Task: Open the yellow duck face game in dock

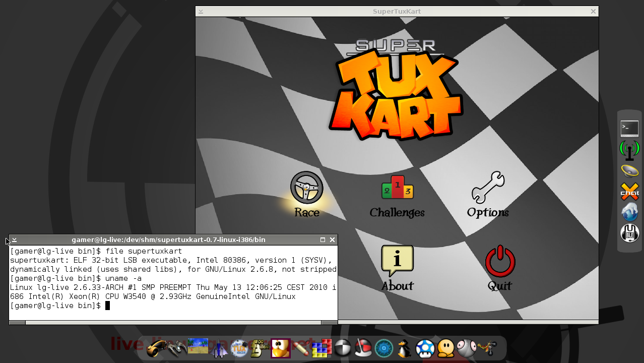Action: pyautogui.click(x=281, y=348)
